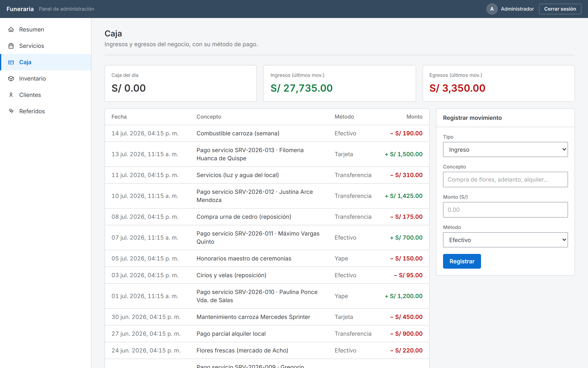The image size is (588, 368).
Task: Click Pago parcial alquiler local row
Action: click(267, 334)
